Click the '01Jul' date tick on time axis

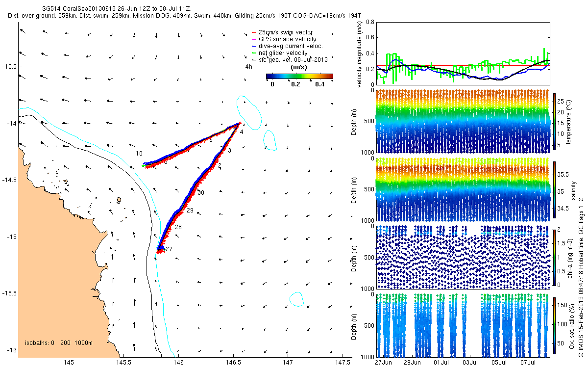click(441, 363)
